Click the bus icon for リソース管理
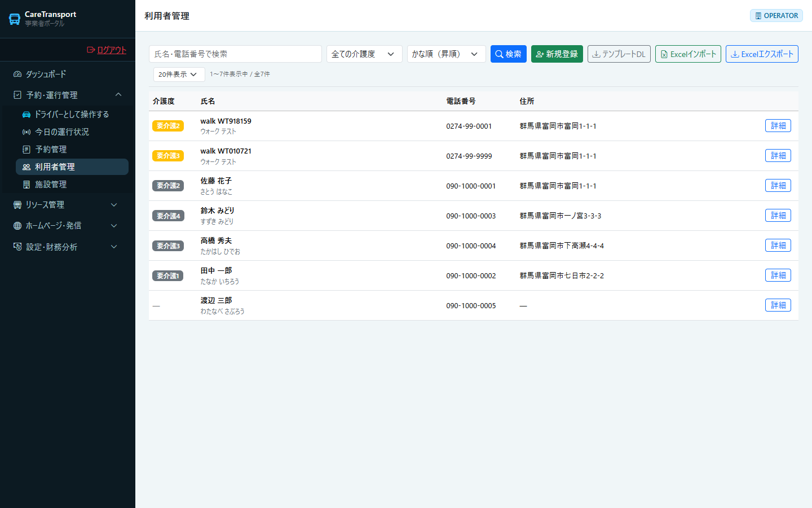 (x=17, y=204)
